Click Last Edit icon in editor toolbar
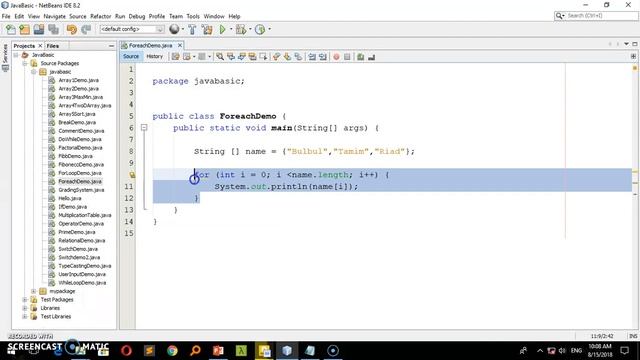Screen dimensions: 640x360 coord(176,57)
